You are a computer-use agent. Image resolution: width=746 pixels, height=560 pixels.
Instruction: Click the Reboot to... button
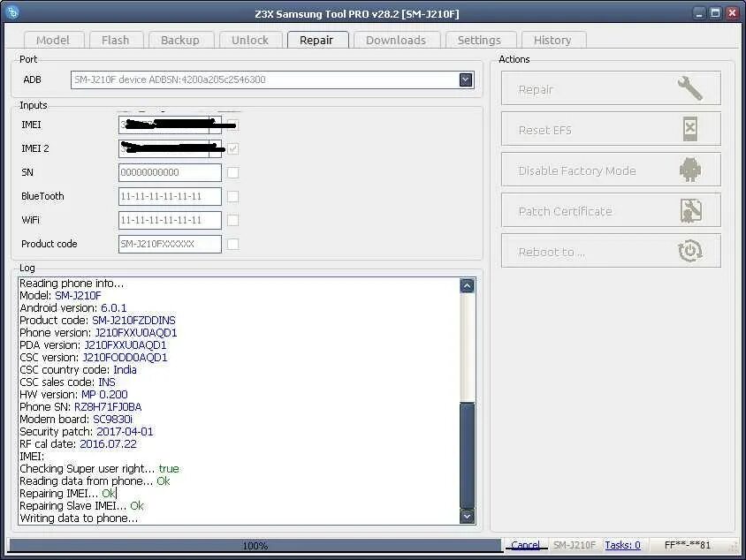tap(611, 251)
